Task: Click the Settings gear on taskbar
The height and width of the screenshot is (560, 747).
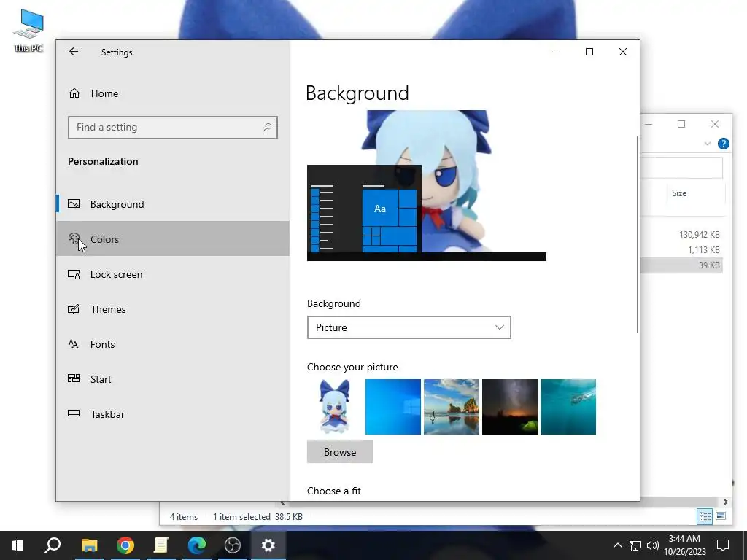Action: click(x=268, y=545)
